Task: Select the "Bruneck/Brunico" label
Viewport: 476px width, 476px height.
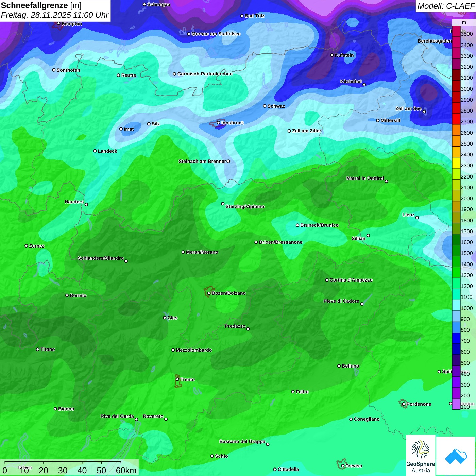Action: pyautogui.click(x=319, y=225)
